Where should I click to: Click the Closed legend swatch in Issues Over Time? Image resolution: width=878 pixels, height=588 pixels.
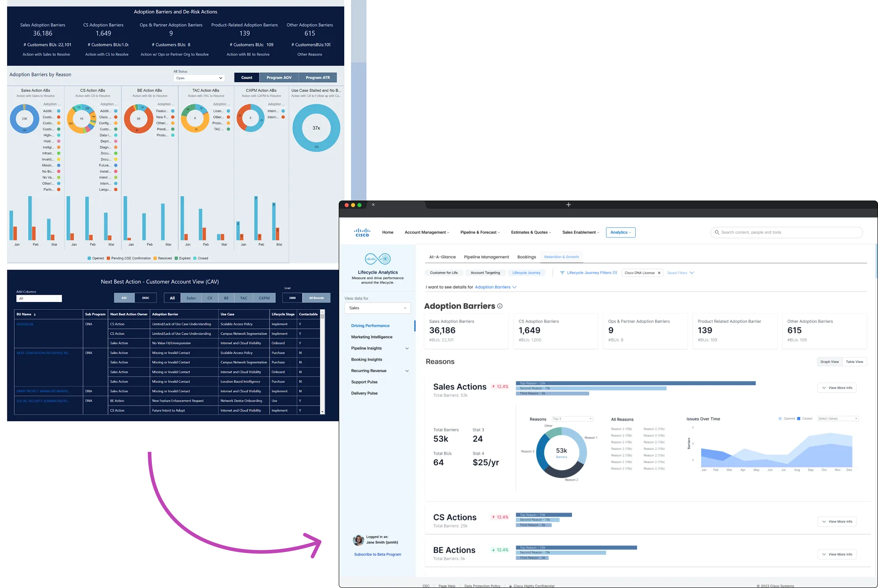click(799, 418)
